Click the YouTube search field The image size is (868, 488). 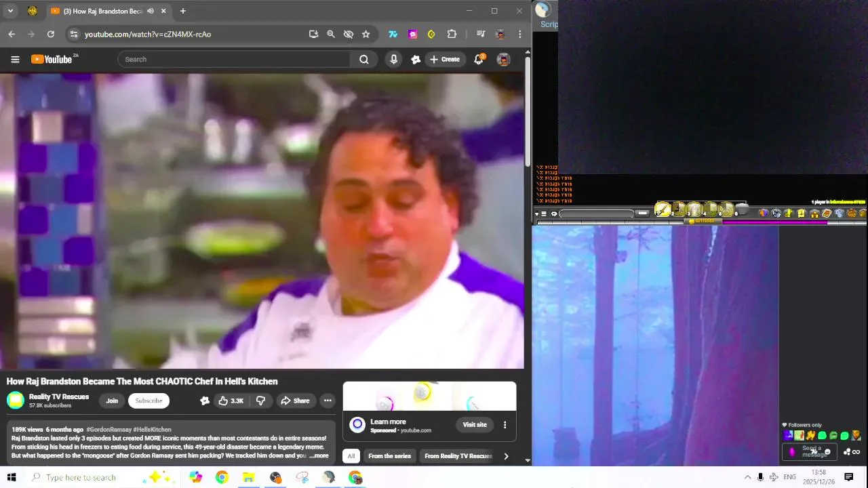[234, 60]
